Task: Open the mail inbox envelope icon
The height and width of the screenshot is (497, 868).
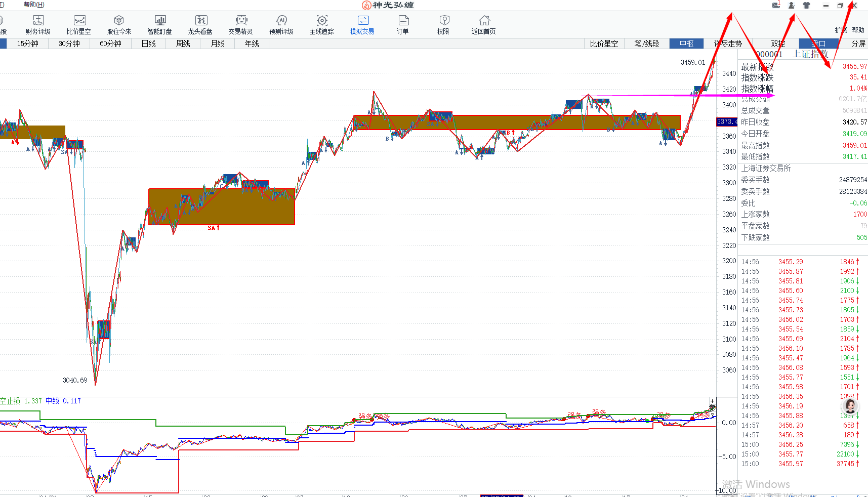Action: coord(776,6)
